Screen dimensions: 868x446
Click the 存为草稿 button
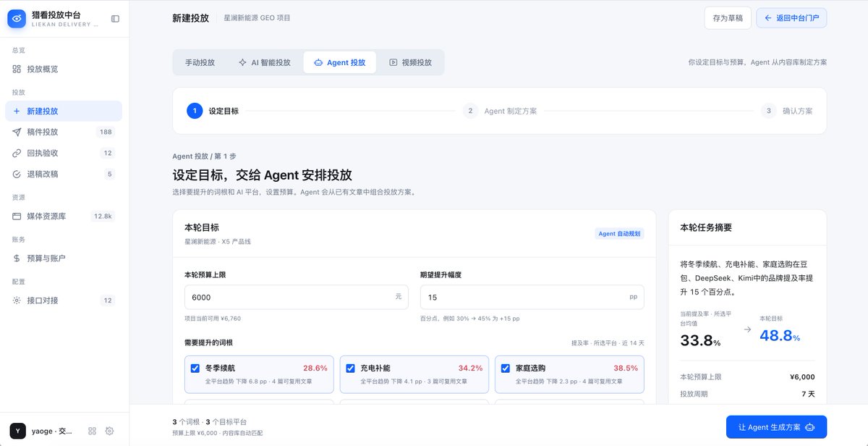[x=728, y=18]
